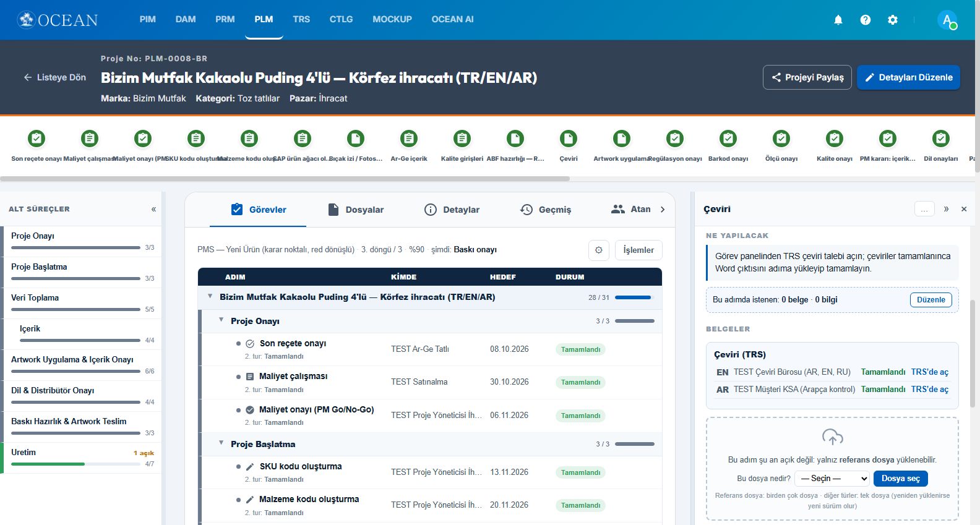
Task: Select the Artwork uygulama step icon
Action: [x=622, y=139]
